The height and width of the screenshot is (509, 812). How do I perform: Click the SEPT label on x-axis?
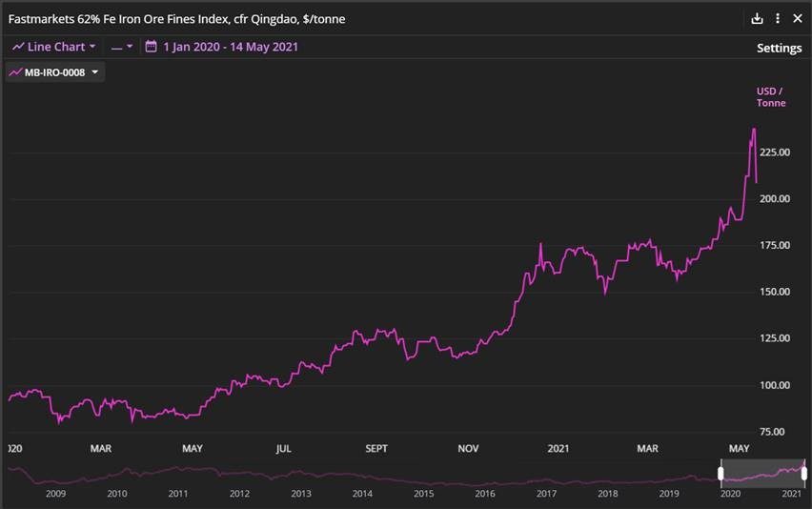pyautogui.click(x=376, y=448)
